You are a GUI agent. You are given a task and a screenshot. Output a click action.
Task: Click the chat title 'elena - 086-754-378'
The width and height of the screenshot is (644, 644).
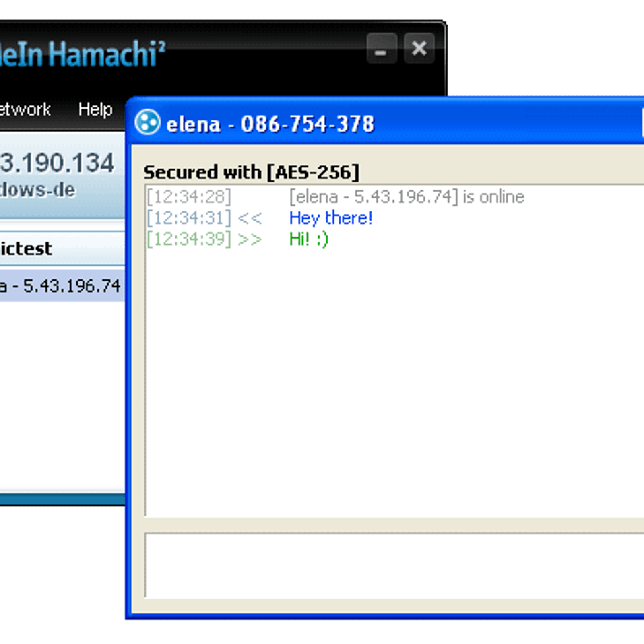270,124
